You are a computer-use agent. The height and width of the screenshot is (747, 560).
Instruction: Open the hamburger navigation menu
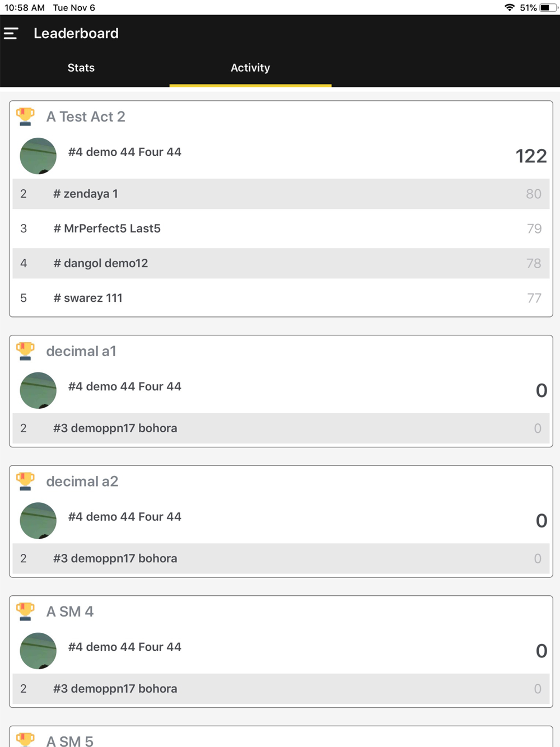[11, 34]
